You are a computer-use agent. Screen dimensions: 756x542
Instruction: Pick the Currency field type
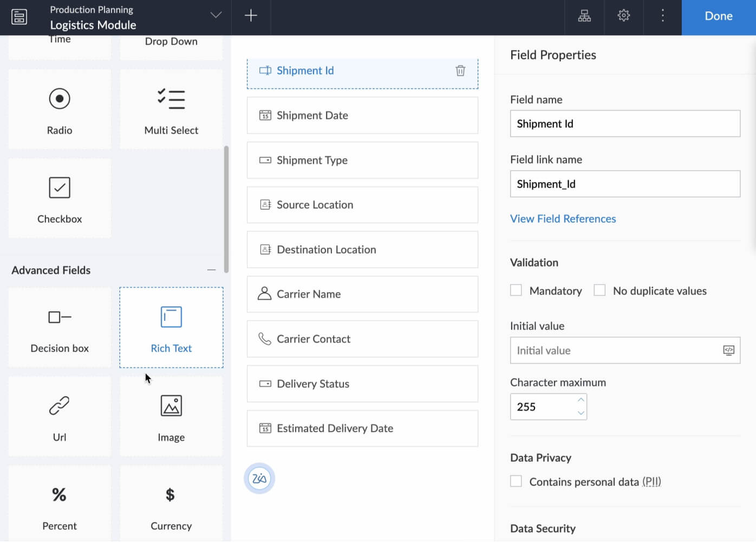[171, 505]
